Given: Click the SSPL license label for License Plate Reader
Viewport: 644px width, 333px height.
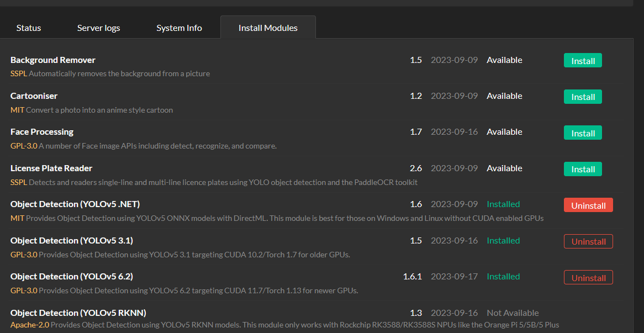Looking at the screenshot, I should [18, 182].
